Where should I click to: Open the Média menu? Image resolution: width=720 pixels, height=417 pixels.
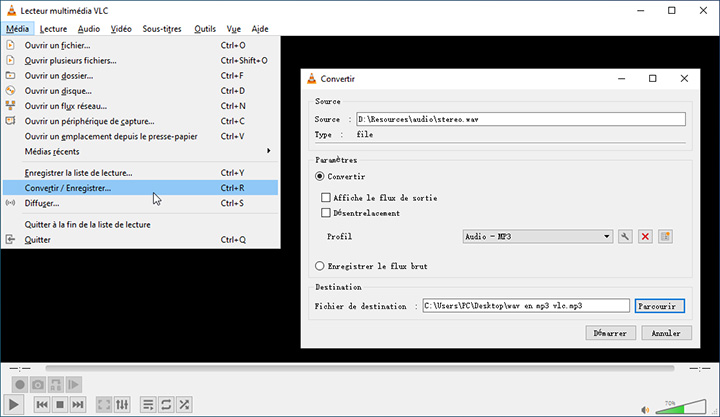[17, 29]
